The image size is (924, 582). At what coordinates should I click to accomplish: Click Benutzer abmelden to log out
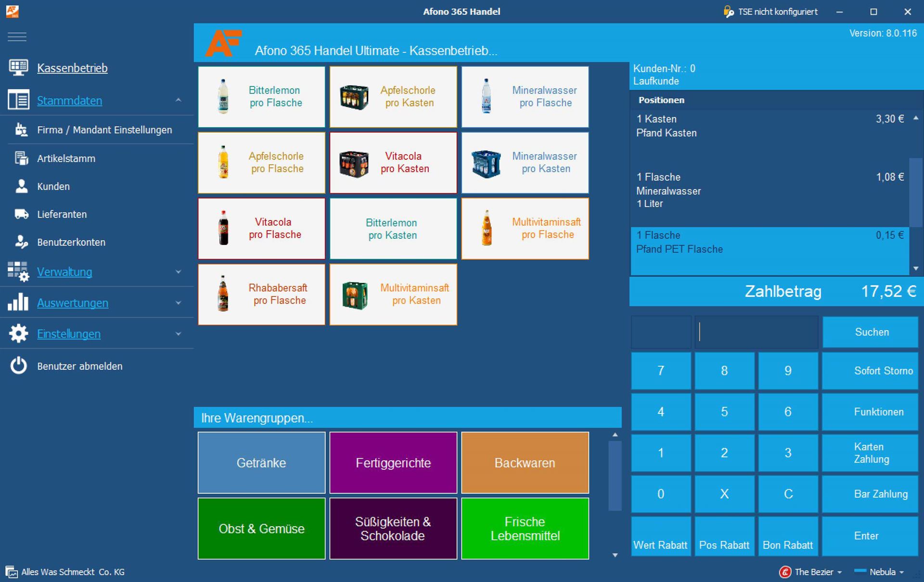coord(79,366)
